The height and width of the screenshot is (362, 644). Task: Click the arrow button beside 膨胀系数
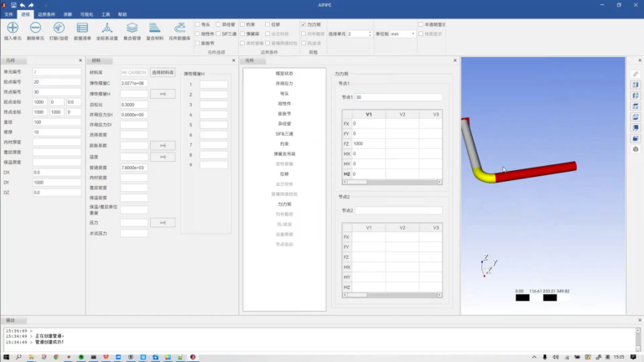pyautogui.click(x=163, y=145)
